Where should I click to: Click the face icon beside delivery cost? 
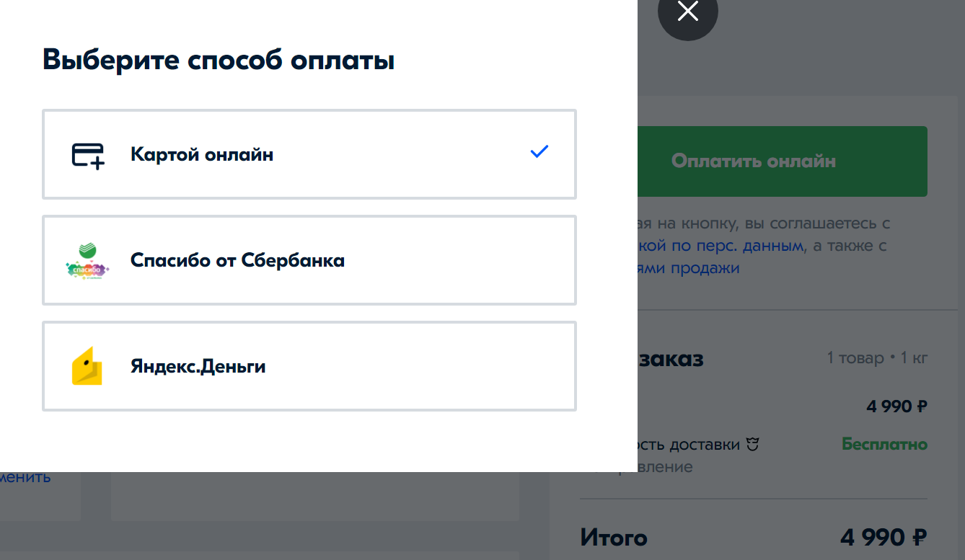click(754, 445)
